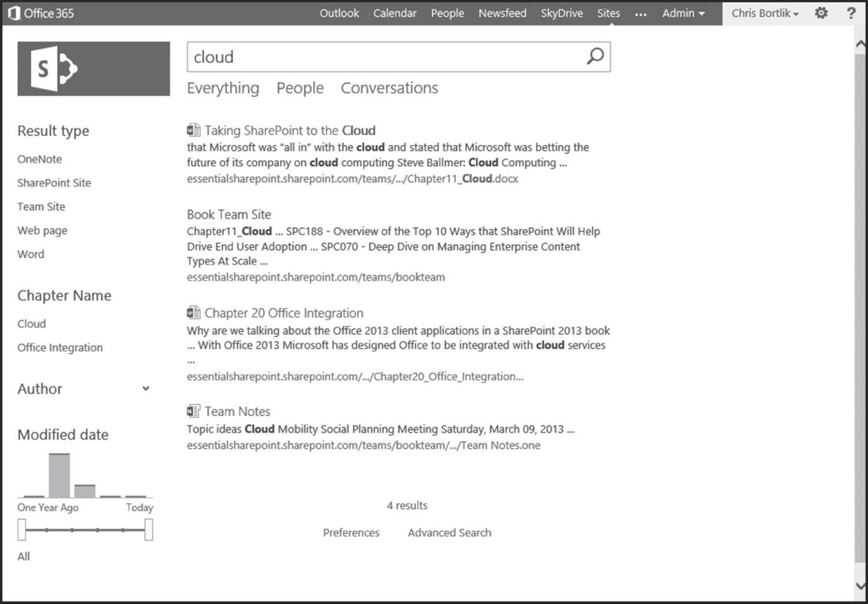The width and height of the screenshot is (868, 604).
Task: Click the Chapter20_Office_Integration URL
Action: [x=355, y=377]
